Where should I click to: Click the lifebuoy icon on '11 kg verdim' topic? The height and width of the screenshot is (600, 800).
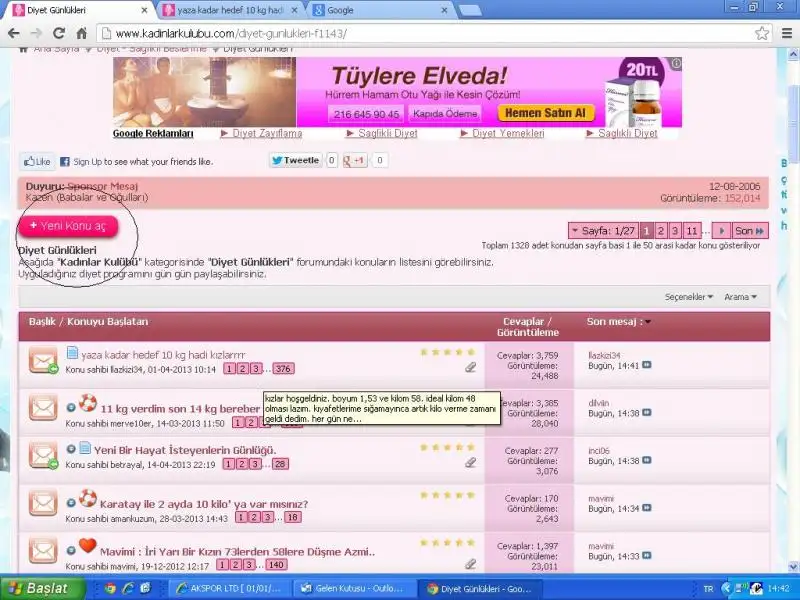[x=88, y=403]
